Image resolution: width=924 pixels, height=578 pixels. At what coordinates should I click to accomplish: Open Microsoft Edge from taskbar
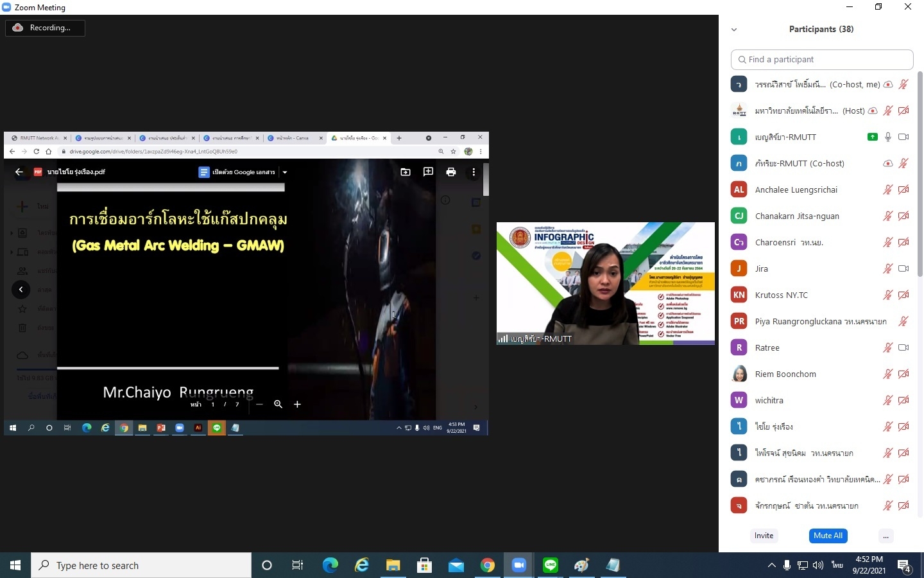[x=330, y=565]
